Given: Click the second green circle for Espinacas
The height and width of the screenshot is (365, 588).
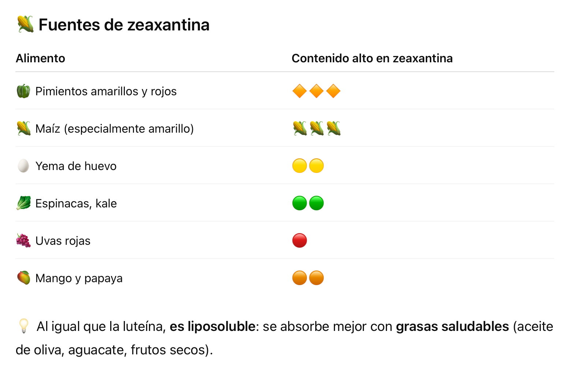Looking at the screenshot, I should click(x=317, y=203).
